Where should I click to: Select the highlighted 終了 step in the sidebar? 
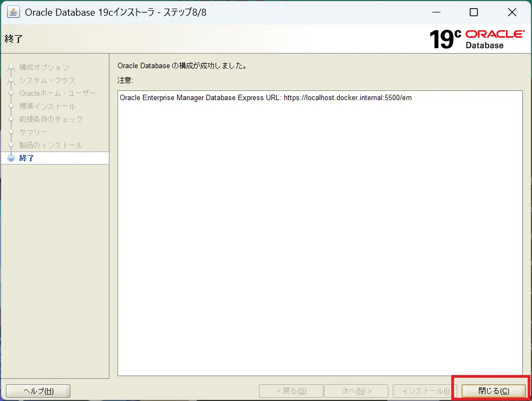click(x=55, y=158)
